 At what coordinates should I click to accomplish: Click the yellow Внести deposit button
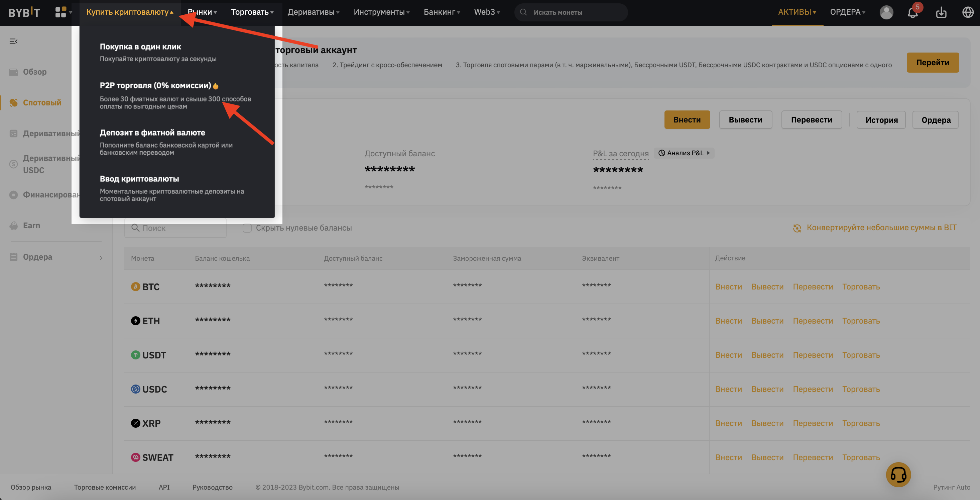click(x=687, y=119)
